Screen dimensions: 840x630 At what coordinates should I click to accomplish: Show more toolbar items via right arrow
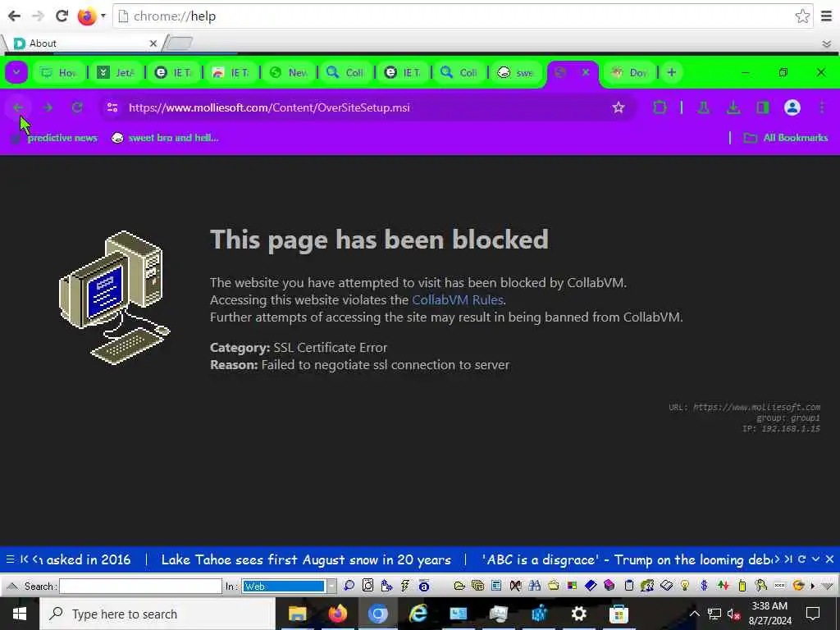coord(813,586)
